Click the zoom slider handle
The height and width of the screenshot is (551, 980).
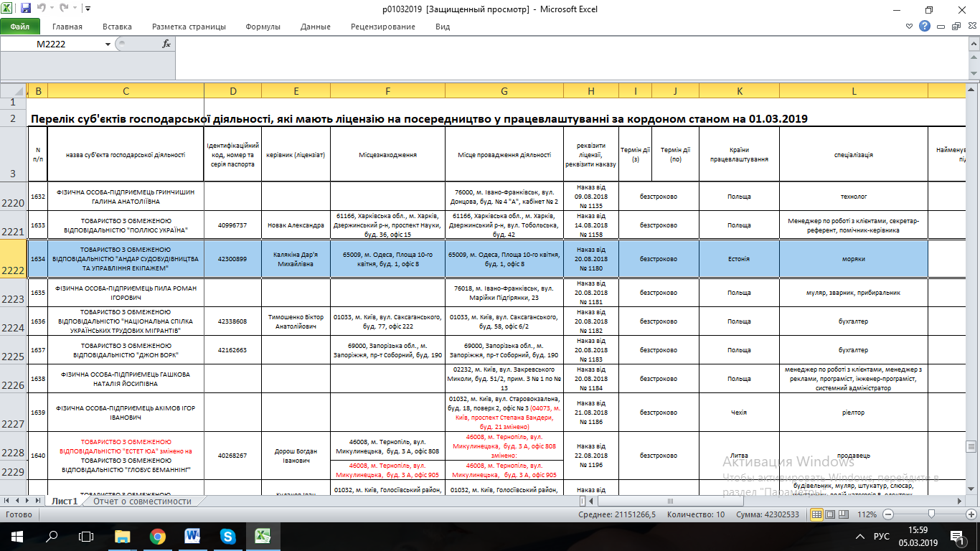click(x=930, y=514)
